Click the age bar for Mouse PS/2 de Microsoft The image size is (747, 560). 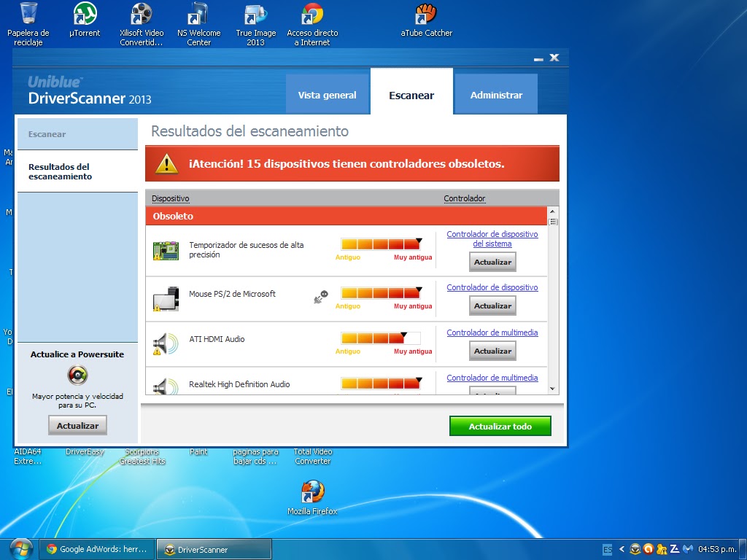point(381,293)
